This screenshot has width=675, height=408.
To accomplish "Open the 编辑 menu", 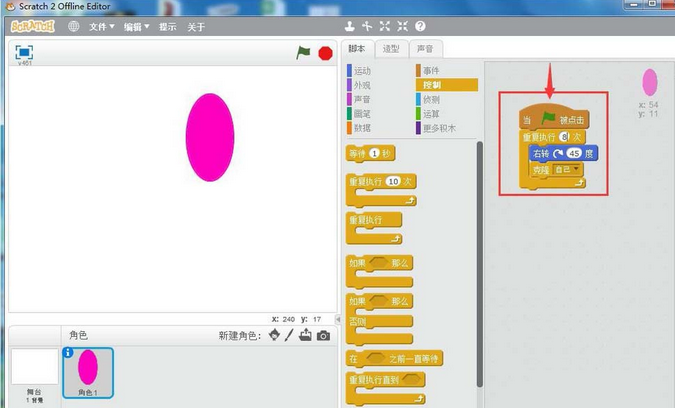I will tap(136, 27).
